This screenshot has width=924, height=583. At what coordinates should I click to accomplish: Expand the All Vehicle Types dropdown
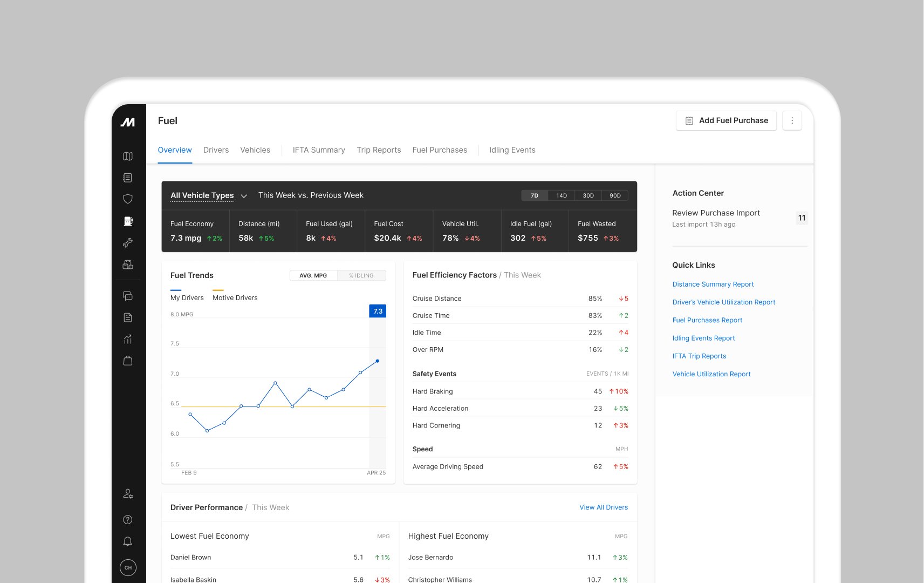point(208,195)
